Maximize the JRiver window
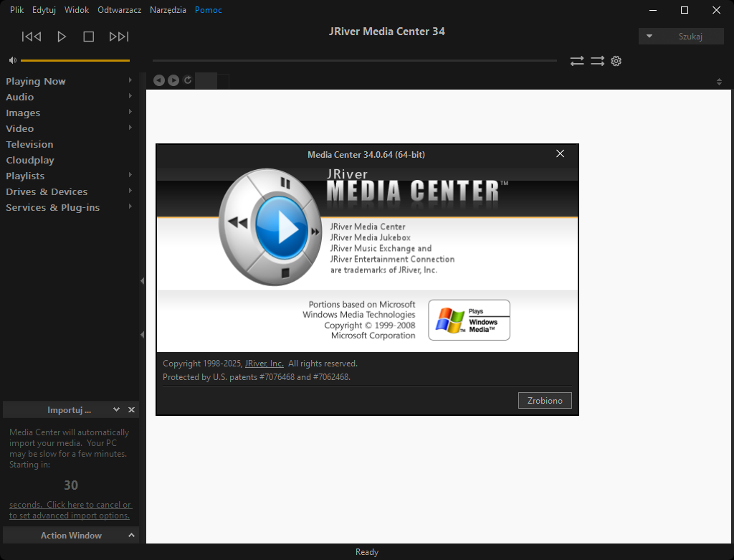 [x=685, y=10]
